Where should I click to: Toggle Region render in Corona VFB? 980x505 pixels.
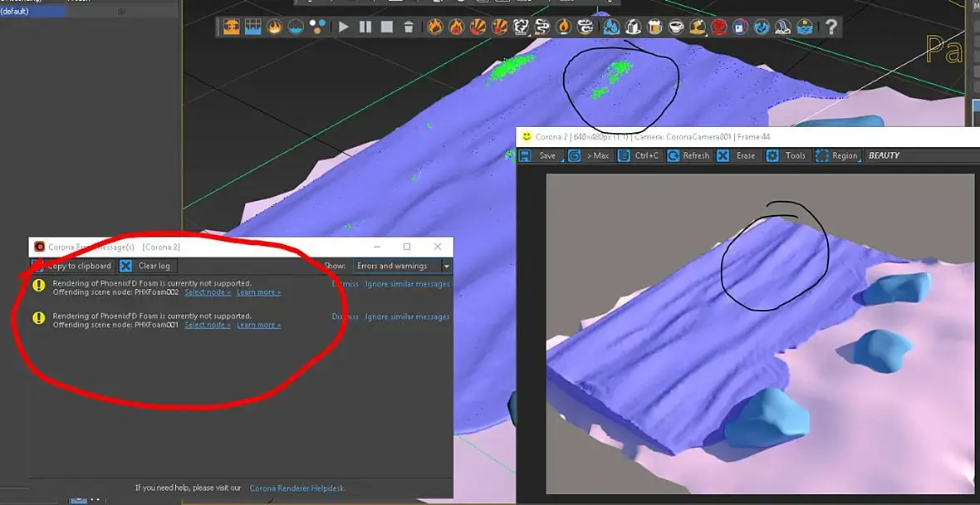tap(837, 155)
